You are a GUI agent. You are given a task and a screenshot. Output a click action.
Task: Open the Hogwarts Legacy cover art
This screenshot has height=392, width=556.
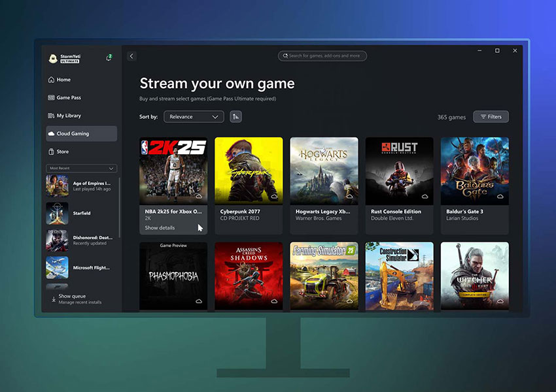tap(324, 171)
